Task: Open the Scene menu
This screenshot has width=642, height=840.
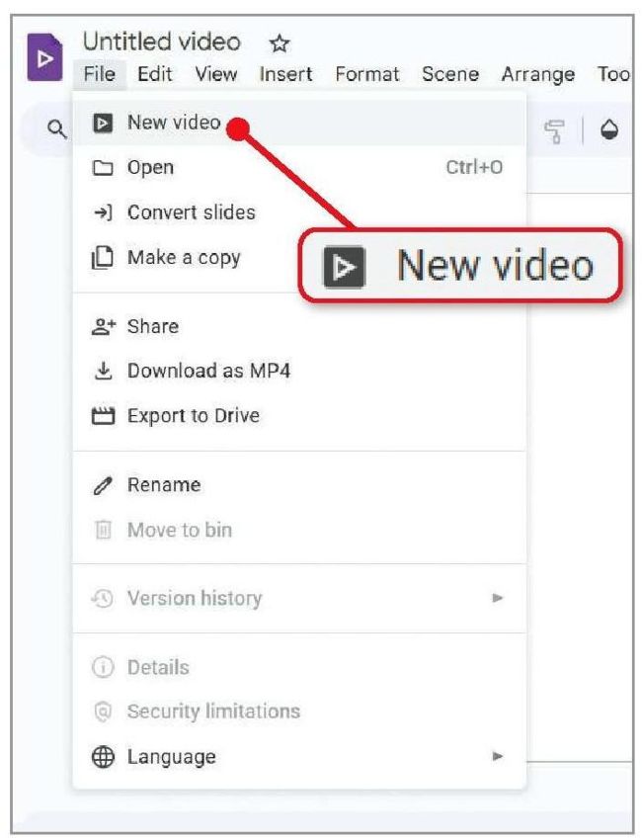Action: coord(449,74)
